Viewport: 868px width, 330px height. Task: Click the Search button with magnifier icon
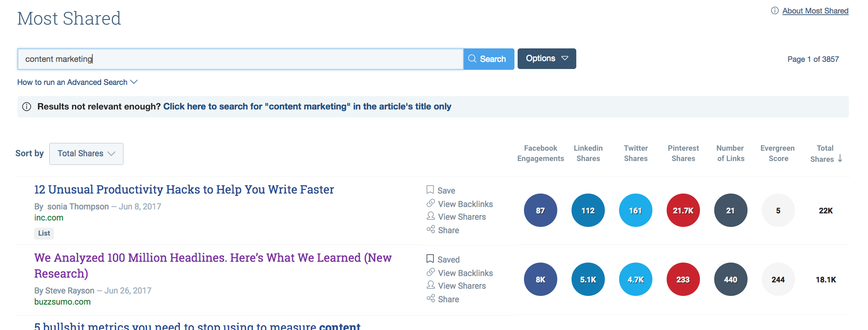click(x=488, y=59)
